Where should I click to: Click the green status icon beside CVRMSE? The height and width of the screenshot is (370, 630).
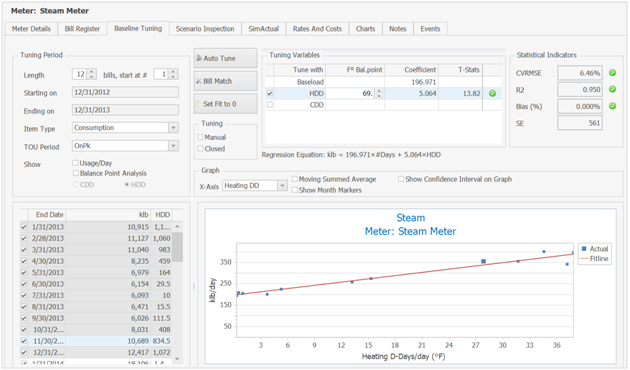tap(612, 73)
